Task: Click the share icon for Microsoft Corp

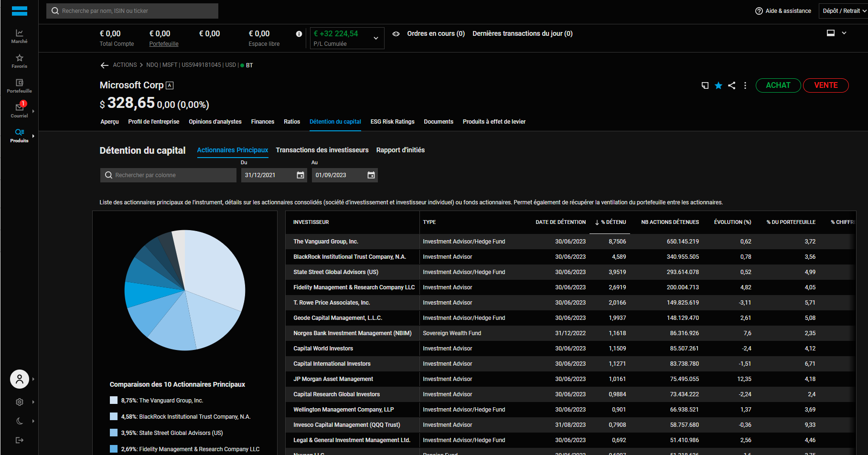Action: point(732,85)
